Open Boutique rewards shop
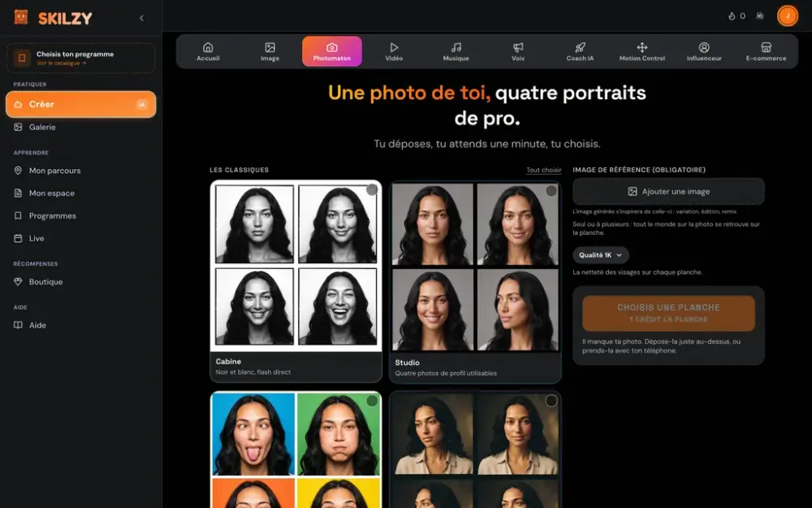 click(80, 282)
